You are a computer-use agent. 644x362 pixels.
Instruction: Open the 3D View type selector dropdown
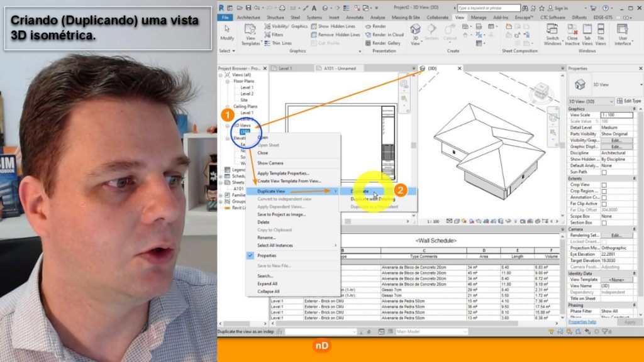(591, 101)
